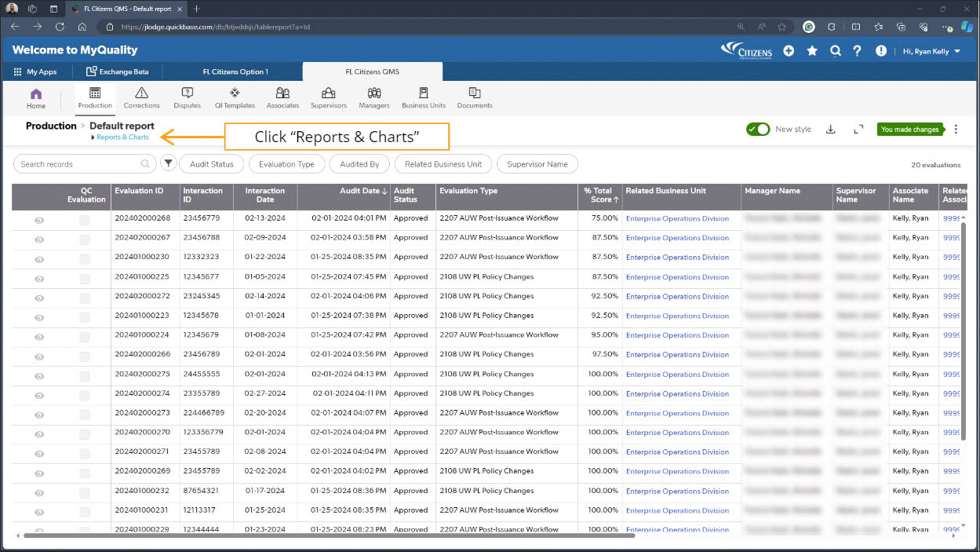Check QC Evaluation for 202402000272

(85, 298)
